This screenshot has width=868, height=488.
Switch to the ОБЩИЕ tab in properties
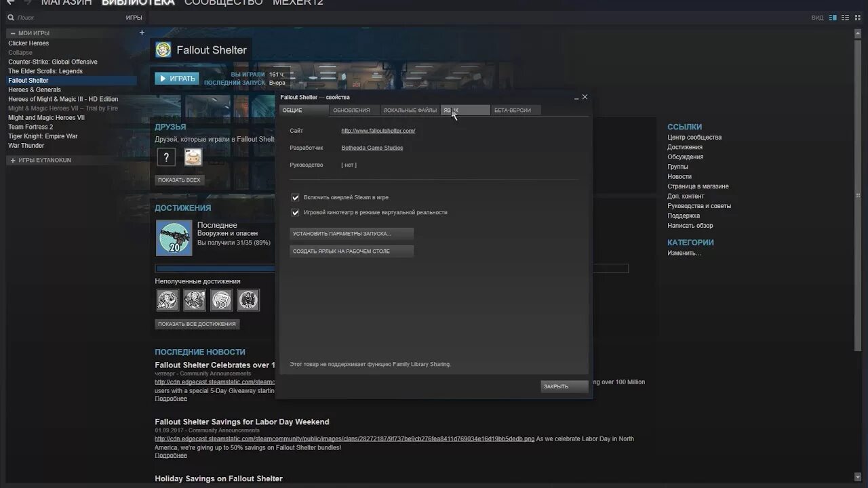304,110
